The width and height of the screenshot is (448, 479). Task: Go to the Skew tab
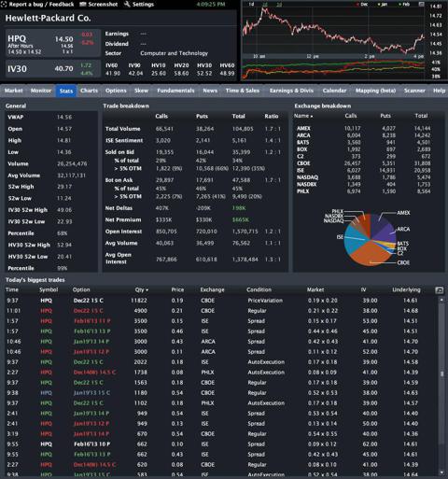coord(141,91)
